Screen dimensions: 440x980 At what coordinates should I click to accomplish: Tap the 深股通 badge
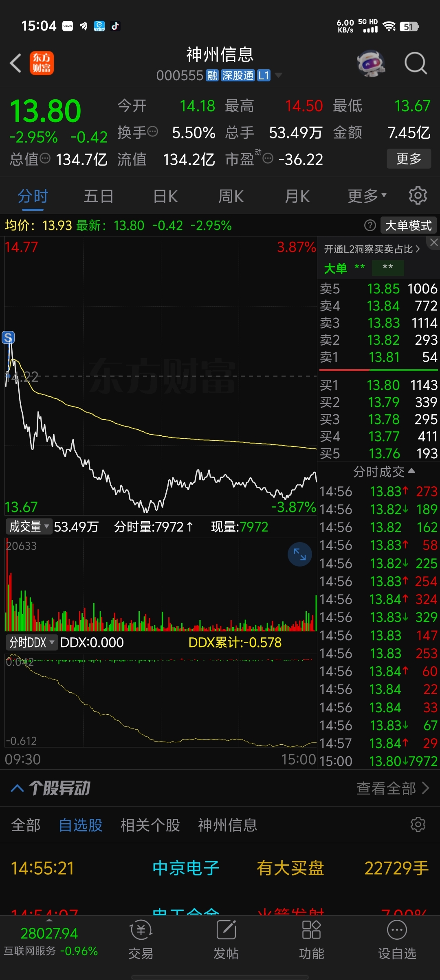coord(238,76)
